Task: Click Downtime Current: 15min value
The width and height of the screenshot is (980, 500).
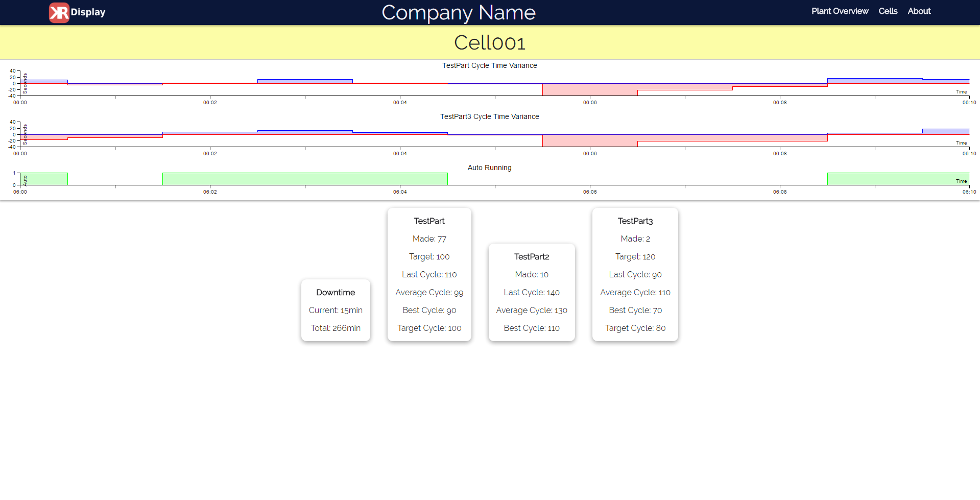Action: pos(336,311)
